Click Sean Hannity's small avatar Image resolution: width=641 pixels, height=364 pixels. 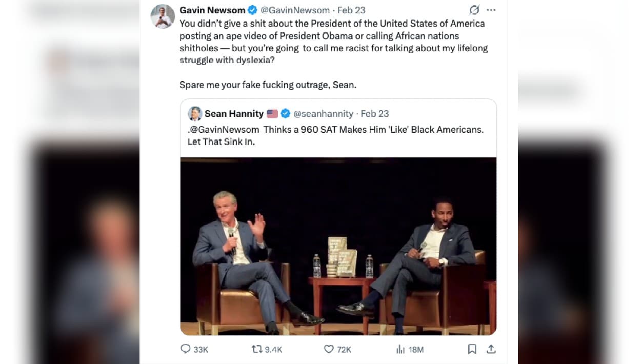(x=195, y=114)
